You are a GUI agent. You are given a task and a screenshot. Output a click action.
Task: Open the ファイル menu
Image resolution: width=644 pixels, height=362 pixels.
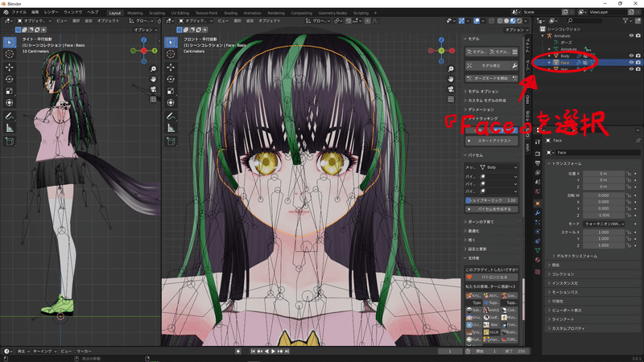tap(19, 12)
